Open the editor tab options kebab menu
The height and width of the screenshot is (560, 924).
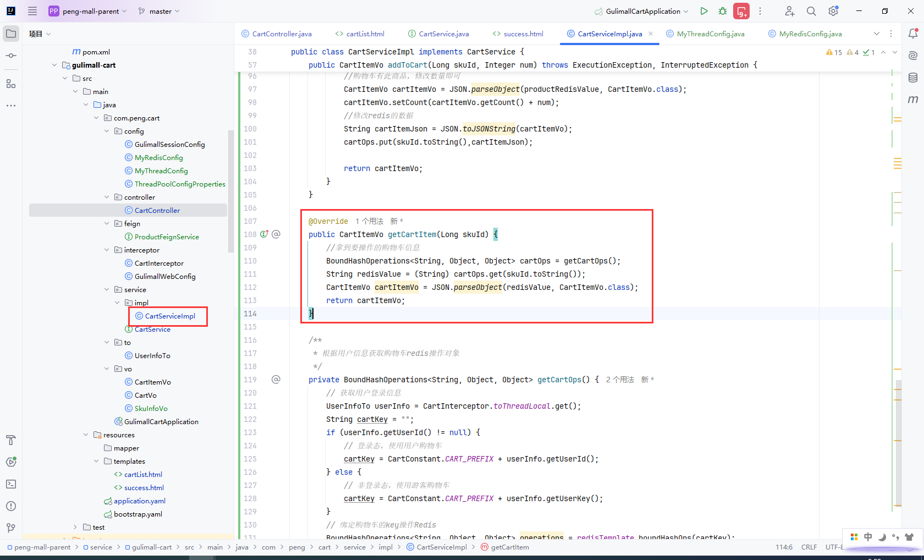tap(891, 34)
